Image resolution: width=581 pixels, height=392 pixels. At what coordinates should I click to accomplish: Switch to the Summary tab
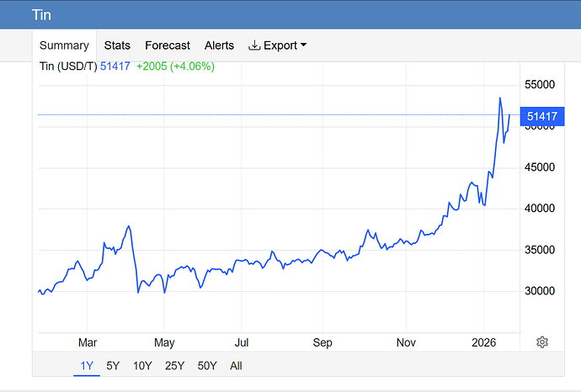64,45
